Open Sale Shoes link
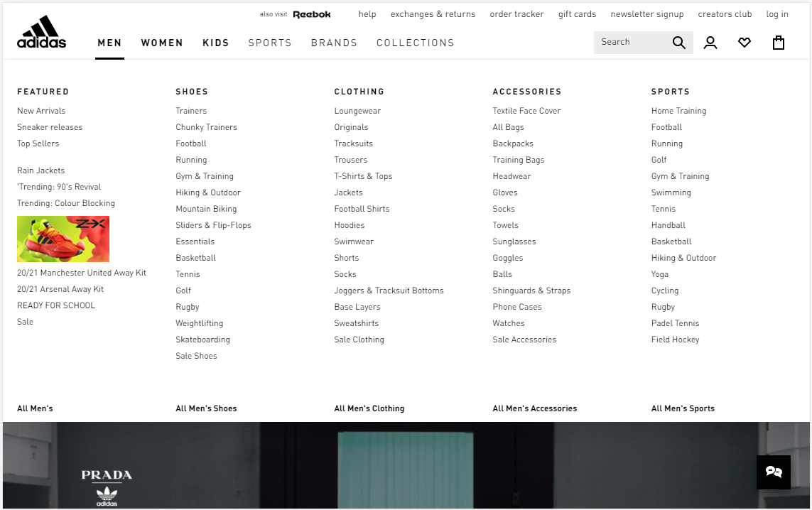Screen dimensions: 812x510 coord(196,357)
